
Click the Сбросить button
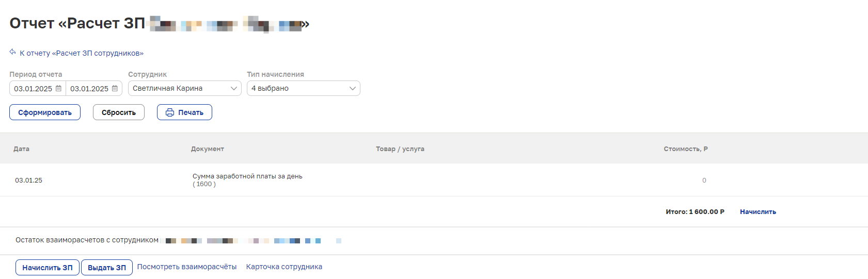coord(119,112)
